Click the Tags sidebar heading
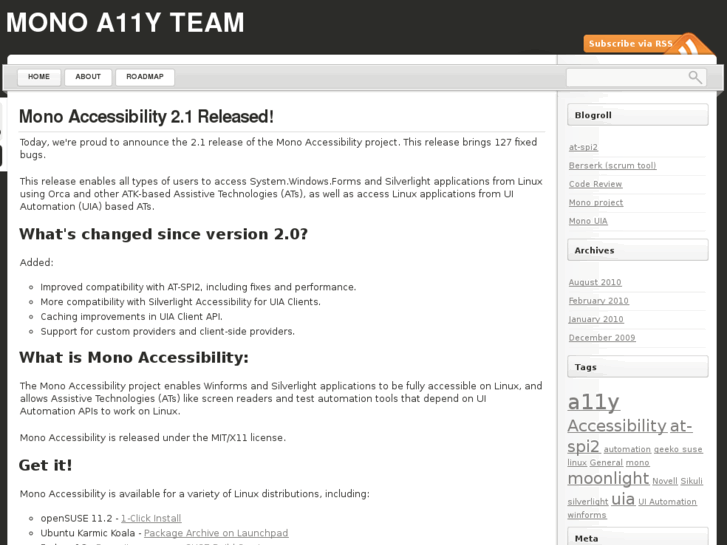The height and width of the screenshot is (545, 727). pyautogui.click(x=638, y=367)
